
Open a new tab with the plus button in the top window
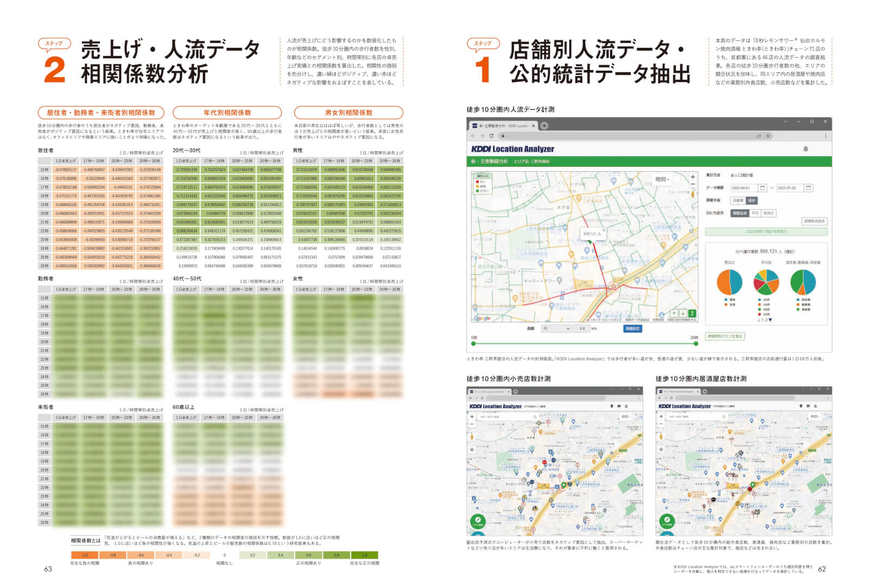coord(544,126)
